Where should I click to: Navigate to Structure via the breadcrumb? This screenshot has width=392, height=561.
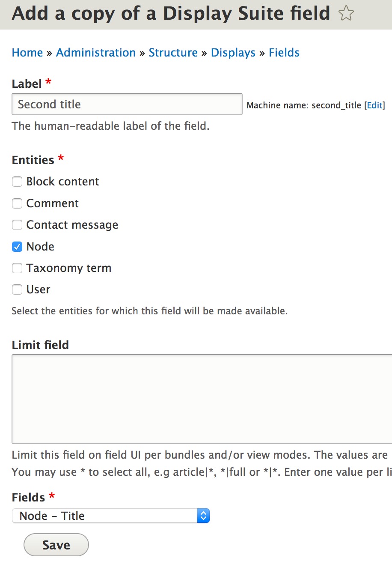(173, 52)
